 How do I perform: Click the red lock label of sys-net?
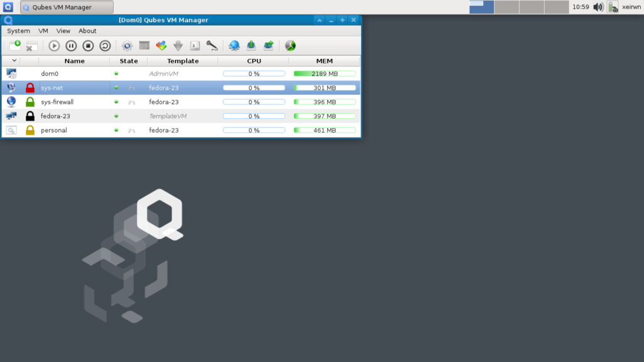click(30, 87)
